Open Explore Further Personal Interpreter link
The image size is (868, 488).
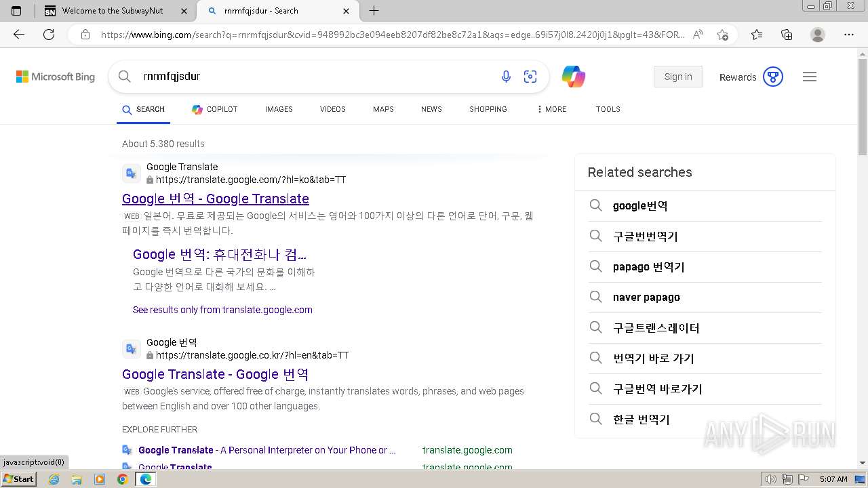(x=267, y=450)
